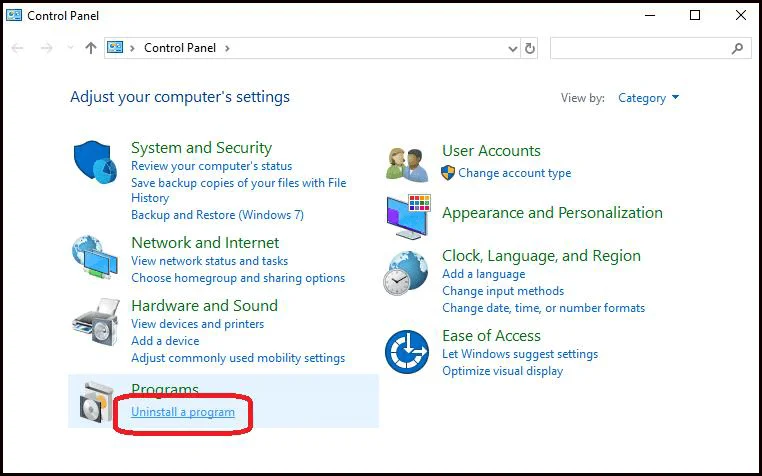Click the Control Panel title bar icon

point(14,15)
